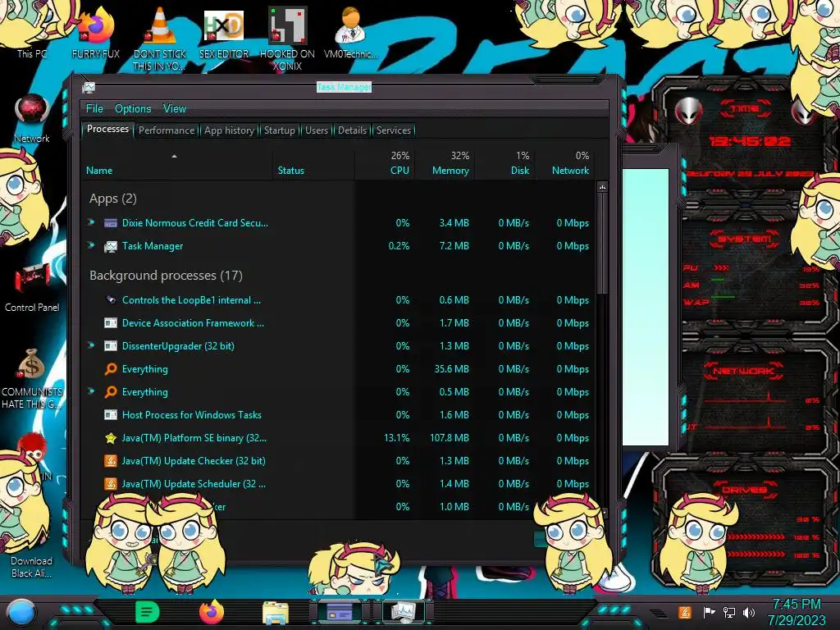The width and height of the screenshot is (840, 630).
Task: Expand the DissenterUpgrader (32 bit) row
Action: [x=92, y=345]
